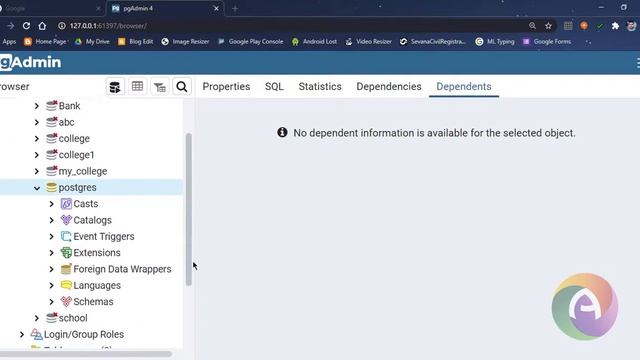The height and width of the screenshot is (360, 640).
Task: Click the Bank database icon
Action: (x=51, y=106)
